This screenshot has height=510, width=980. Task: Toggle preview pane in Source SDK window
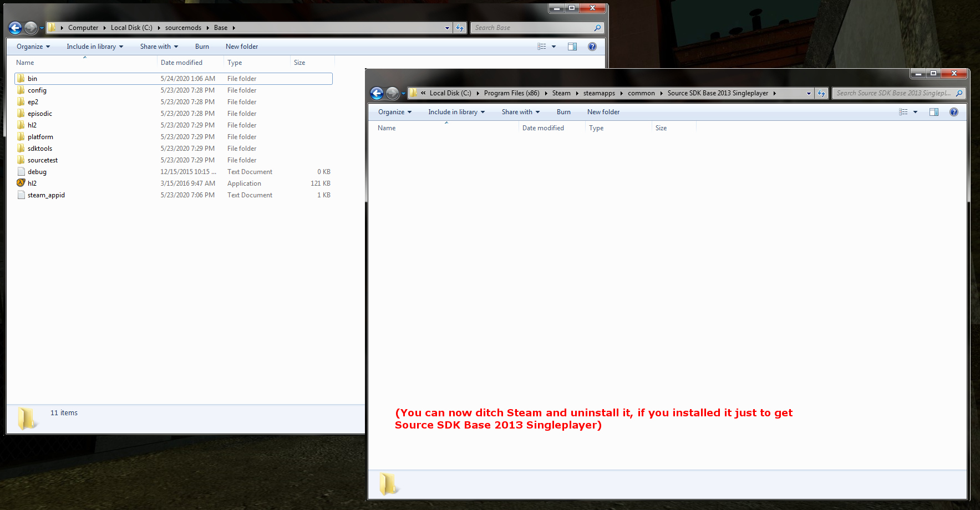[x=934, y=112]
